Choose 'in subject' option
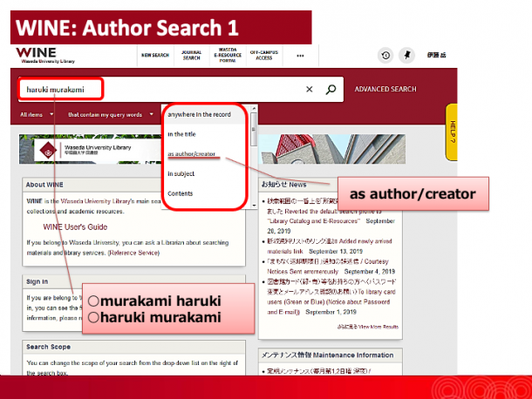The height and width of the screenshot is (399, 532). [x=181, y=173]
